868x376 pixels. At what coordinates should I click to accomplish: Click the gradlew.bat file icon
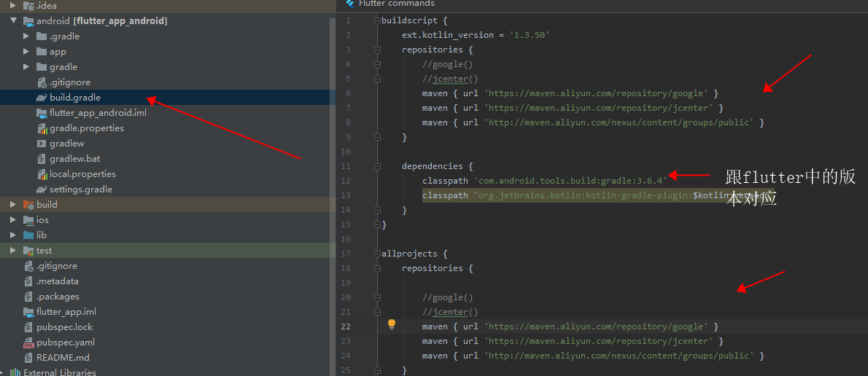(x=42, y=159)
